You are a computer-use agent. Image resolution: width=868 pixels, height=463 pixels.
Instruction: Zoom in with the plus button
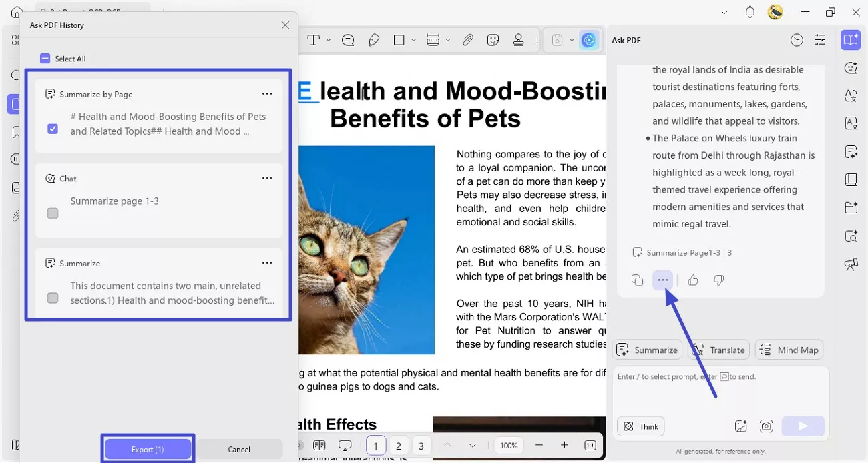[564, 445]
